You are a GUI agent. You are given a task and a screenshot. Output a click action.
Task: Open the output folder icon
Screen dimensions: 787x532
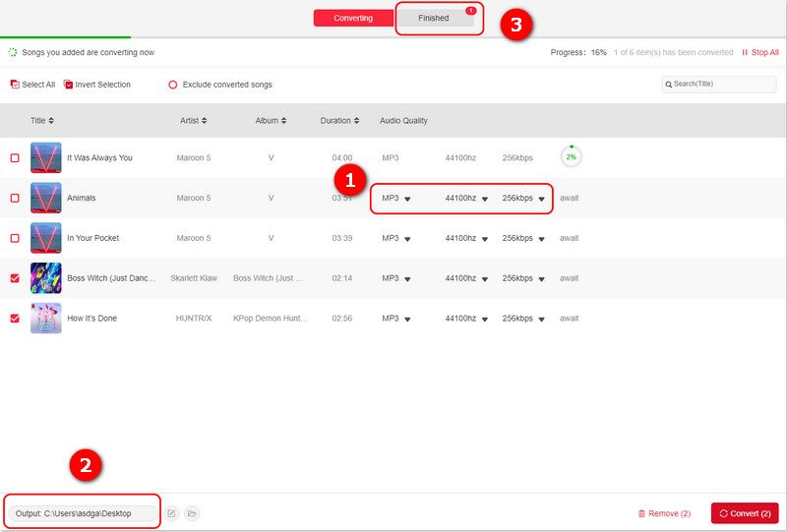coord(192,513)
